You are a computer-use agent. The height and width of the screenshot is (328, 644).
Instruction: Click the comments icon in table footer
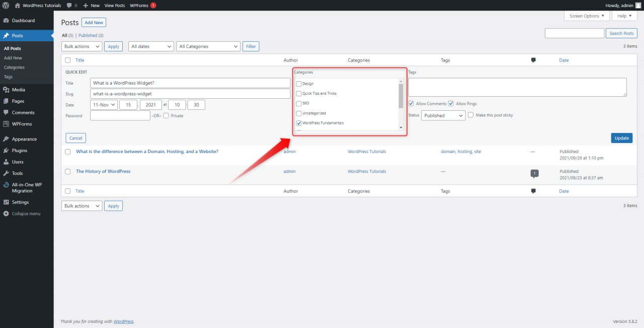533,191
